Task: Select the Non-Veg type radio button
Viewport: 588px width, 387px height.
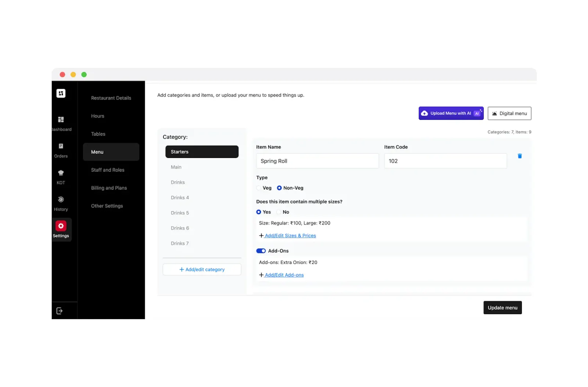Action: pos(279,188)
